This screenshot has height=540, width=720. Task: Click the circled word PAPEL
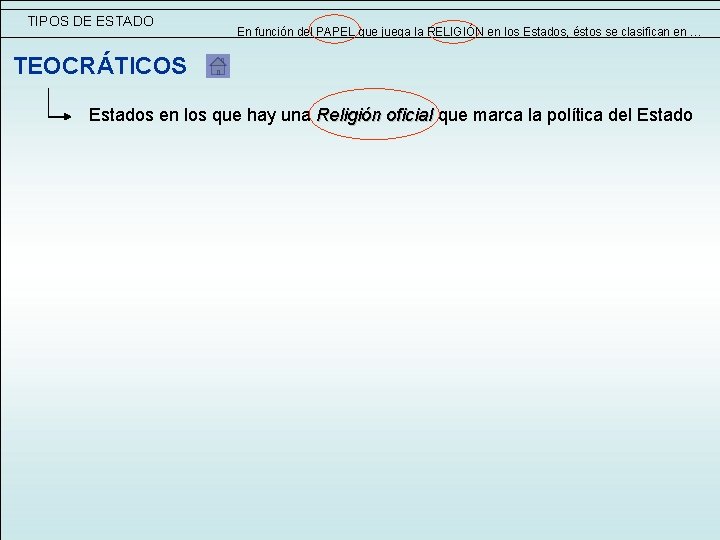tap(335, 32)
